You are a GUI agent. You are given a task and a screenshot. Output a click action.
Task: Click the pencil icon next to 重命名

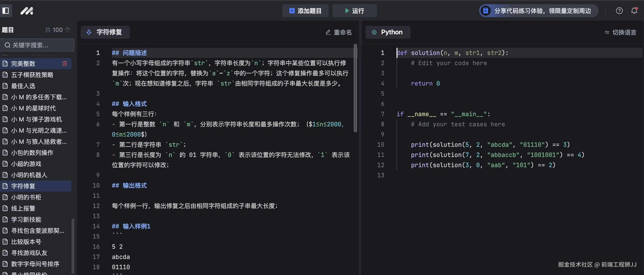[x=328, y=32]
